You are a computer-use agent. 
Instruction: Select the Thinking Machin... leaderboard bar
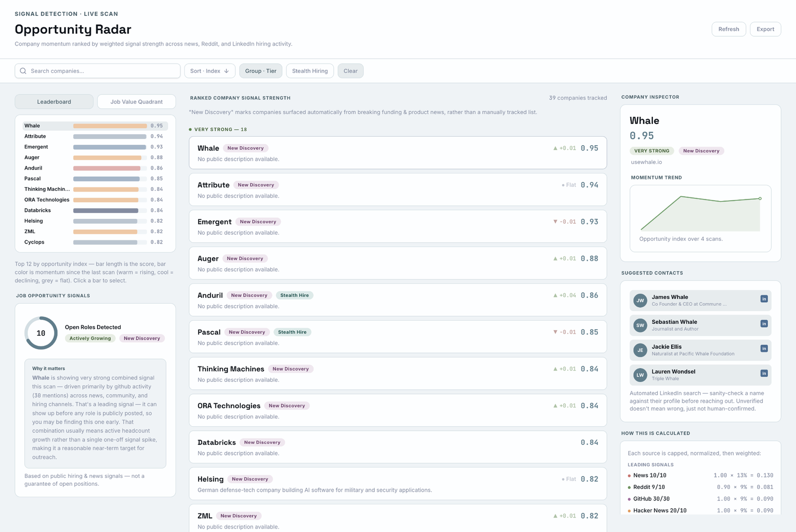(x=95, y=189)
